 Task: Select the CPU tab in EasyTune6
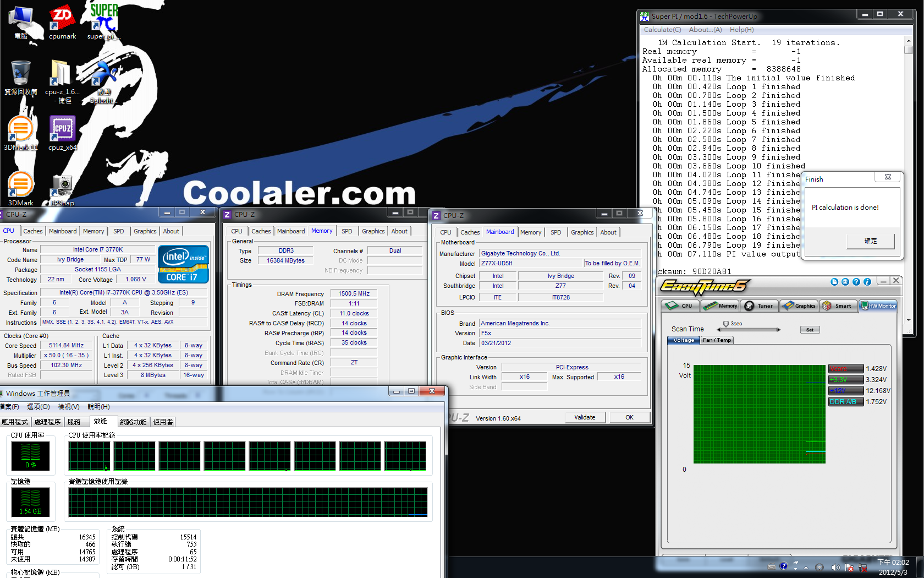click(680, 306)
